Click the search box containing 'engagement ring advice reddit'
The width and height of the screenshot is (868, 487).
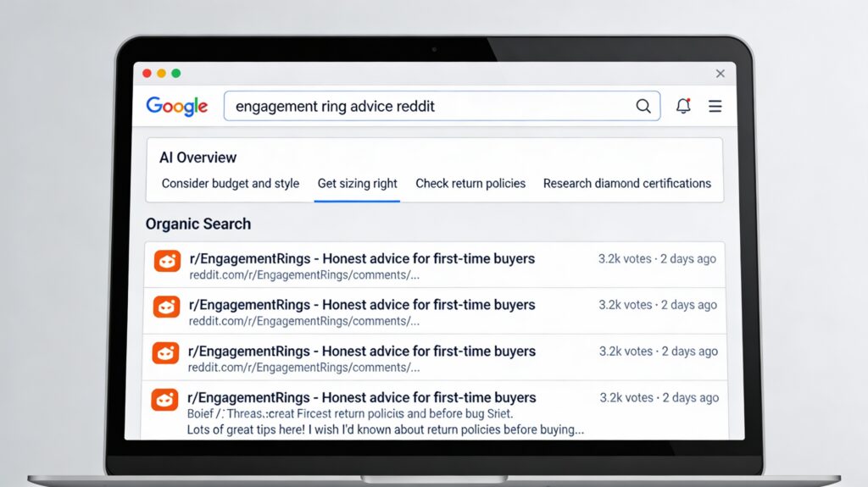coord(442,106)
